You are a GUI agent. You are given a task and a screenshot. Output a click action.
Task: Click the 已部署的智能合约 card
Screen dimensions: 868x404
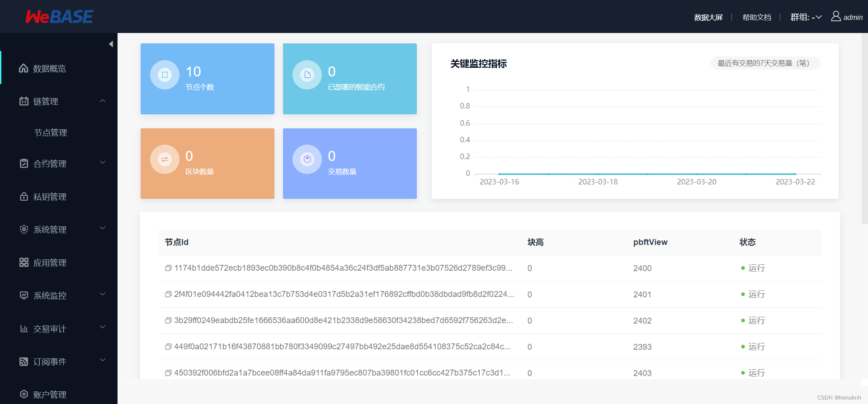click(x=350, y=79)
